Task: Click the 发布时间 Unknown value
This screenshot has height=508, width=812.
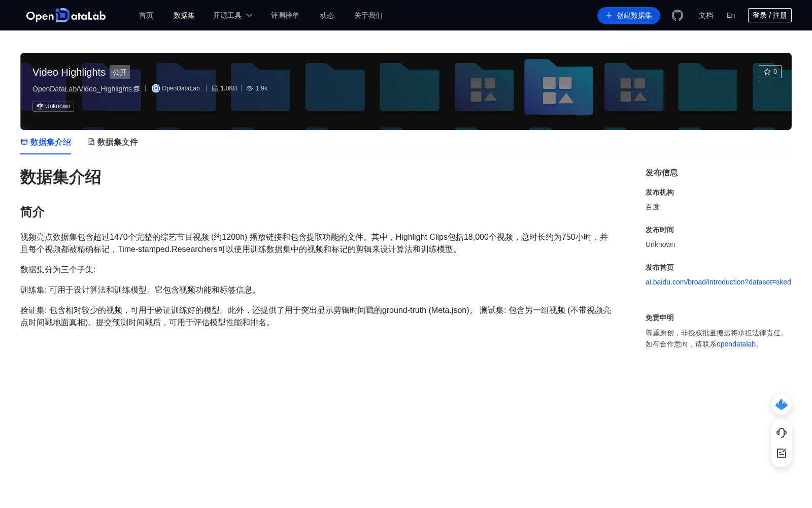Action: pyautogui.click(x=660, y=244)
